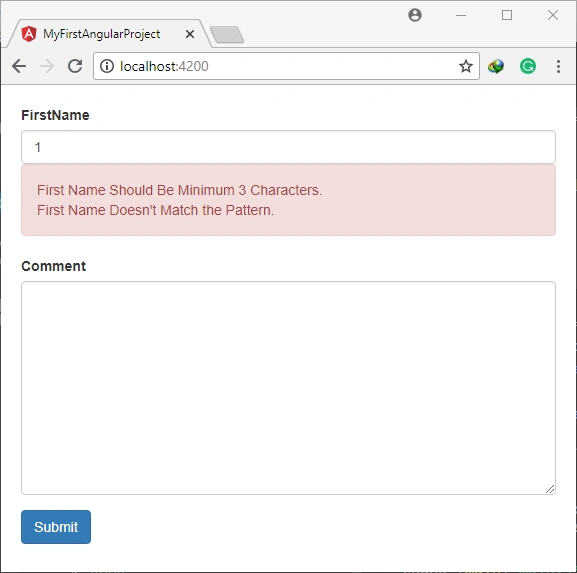Click the forward navigation arrow
The height and width of the screenshot is (573, 577).
coord(47,66)
